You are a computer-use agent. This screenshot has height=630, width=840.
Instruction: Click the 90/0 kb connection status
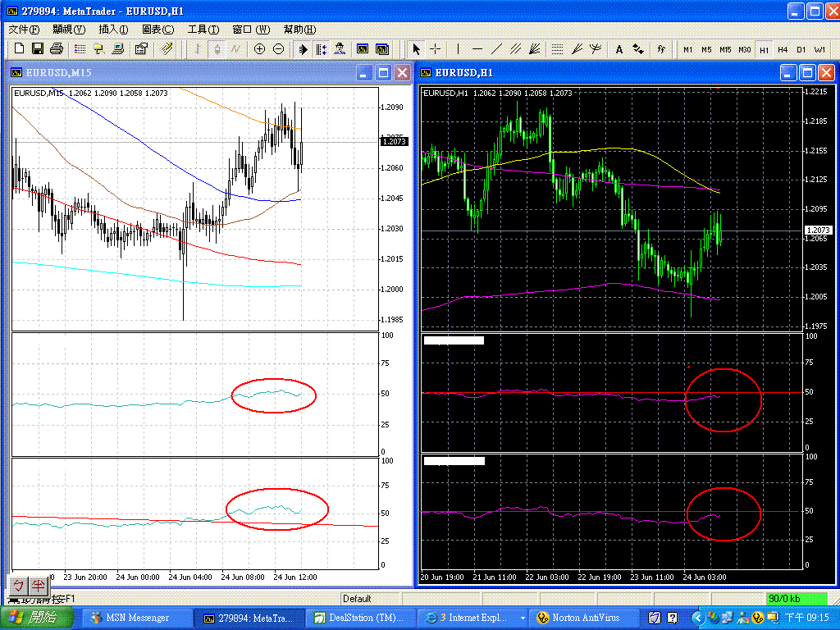click(x=796, y=598)
